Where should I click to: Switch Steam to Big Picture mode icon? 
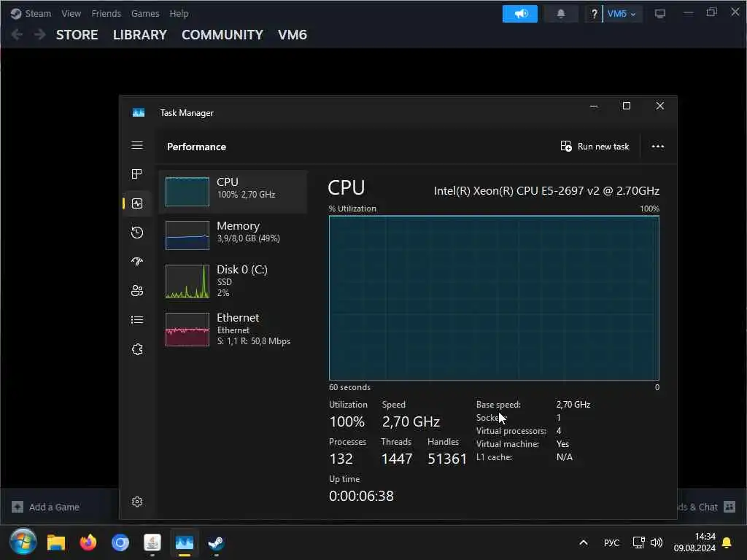(659, 14)
